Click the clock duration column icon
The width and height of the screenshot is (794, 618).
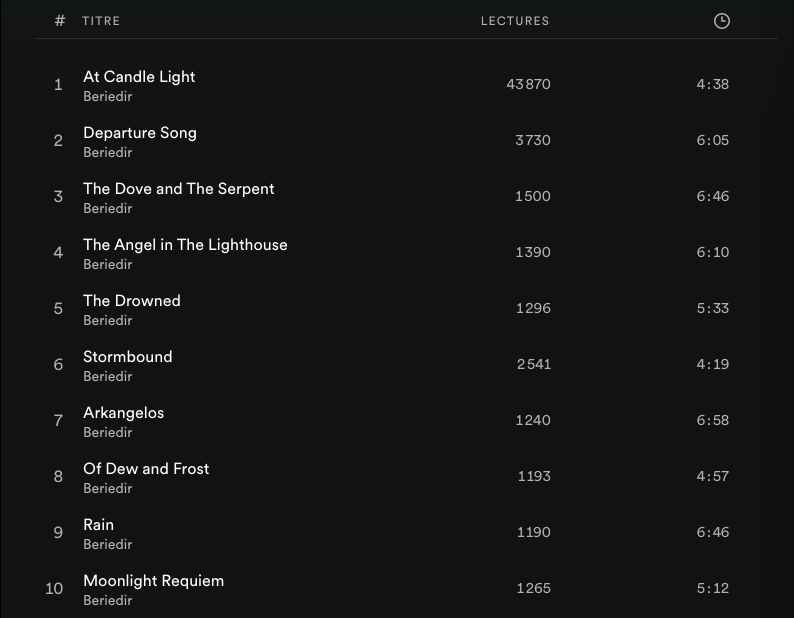coord(722,21)
